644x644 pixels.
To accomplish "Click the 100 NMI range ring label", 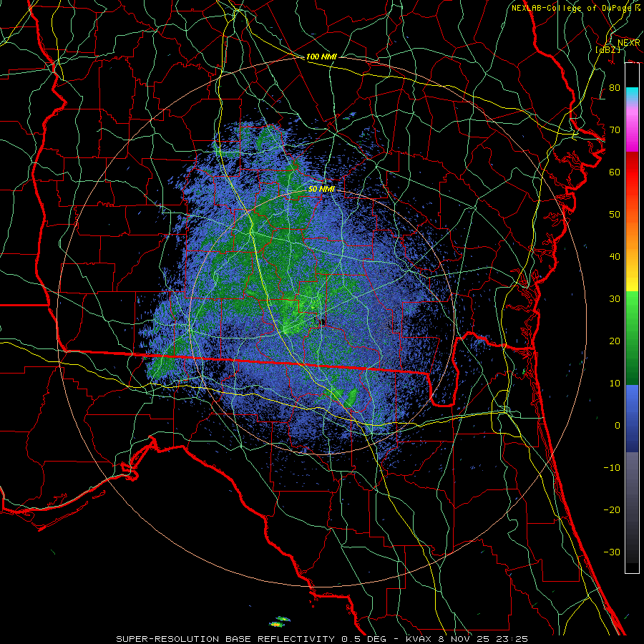I will [321, 57].
